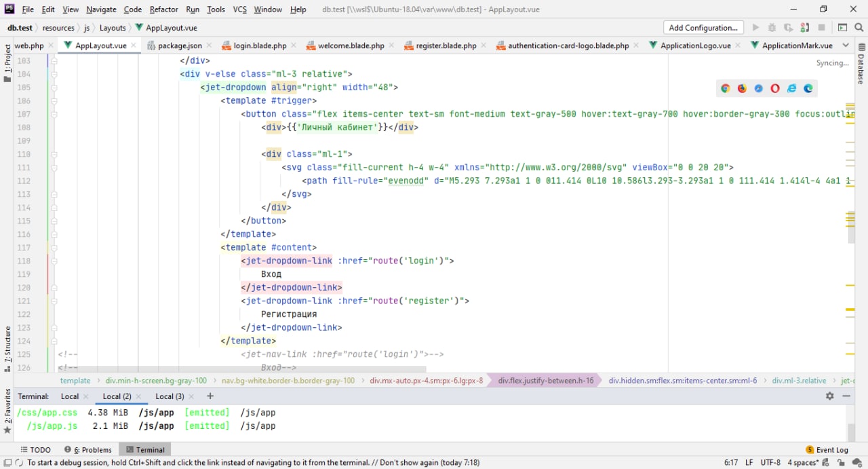
Task: Open the Refactor menu
Action: [x=163, y=10]
